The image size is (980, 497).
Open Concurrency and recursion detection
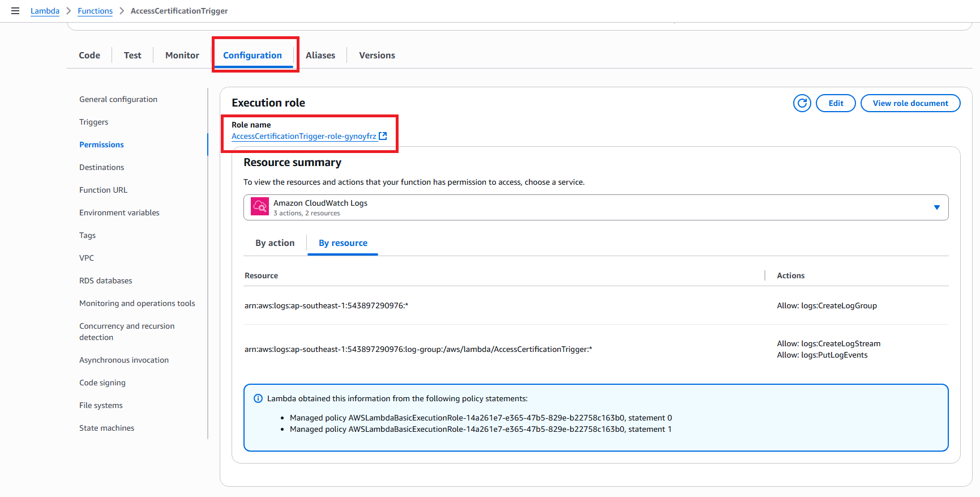click(127, 332)
